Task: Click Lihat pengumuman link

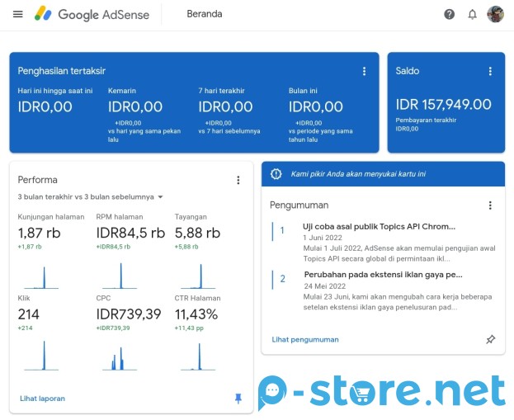Action: [305, 339]
